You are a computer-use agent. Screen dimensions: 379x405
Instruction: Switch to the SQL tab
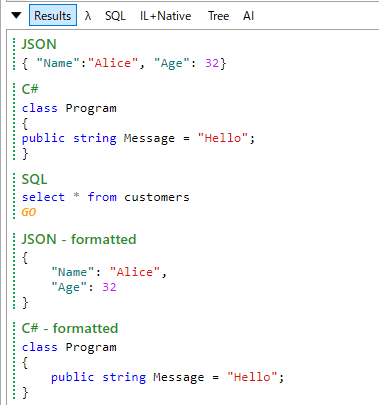pyautogui.click(x=115, y=16)
